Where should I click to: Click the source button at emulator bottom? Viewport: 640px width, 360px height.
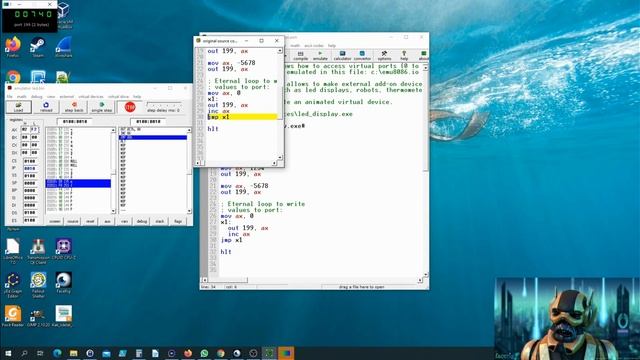tap(73, 221)
